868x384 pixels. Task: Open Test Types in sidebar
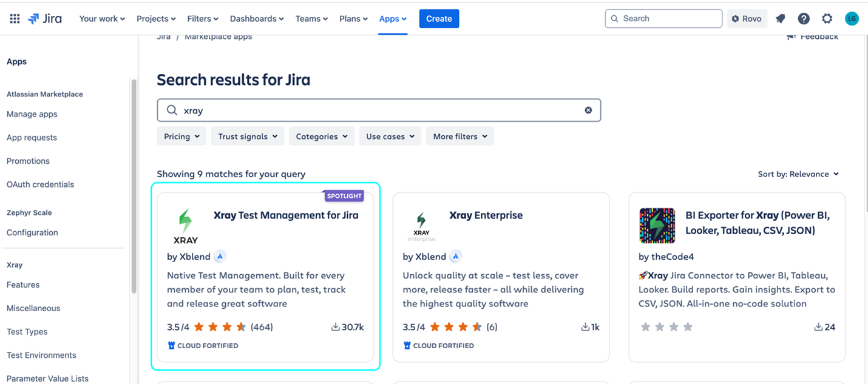27,332
